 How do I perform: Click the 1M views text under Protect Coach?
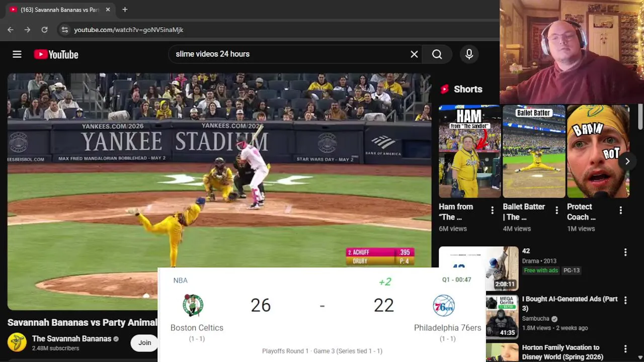pos(581,229)
